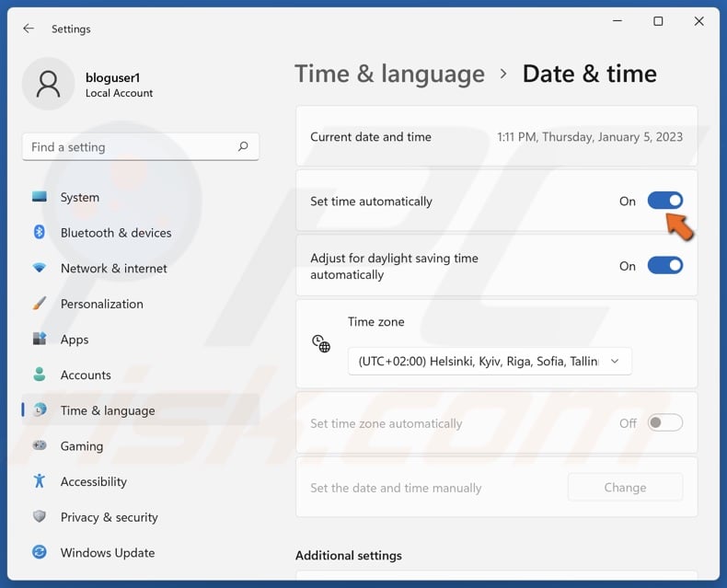
Task: Toggle Set time zone automatically switch
Action: pos(664,422)
